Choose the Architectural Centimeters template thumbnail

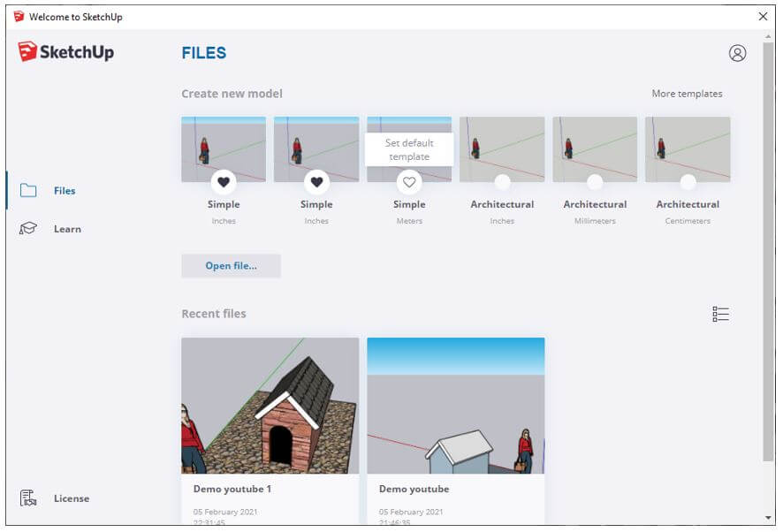[688, 148]
